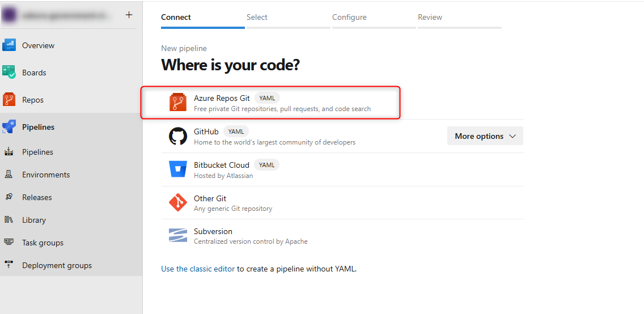
Task: Click the 'Where is your code?' heading
Action: pos(230,65)
